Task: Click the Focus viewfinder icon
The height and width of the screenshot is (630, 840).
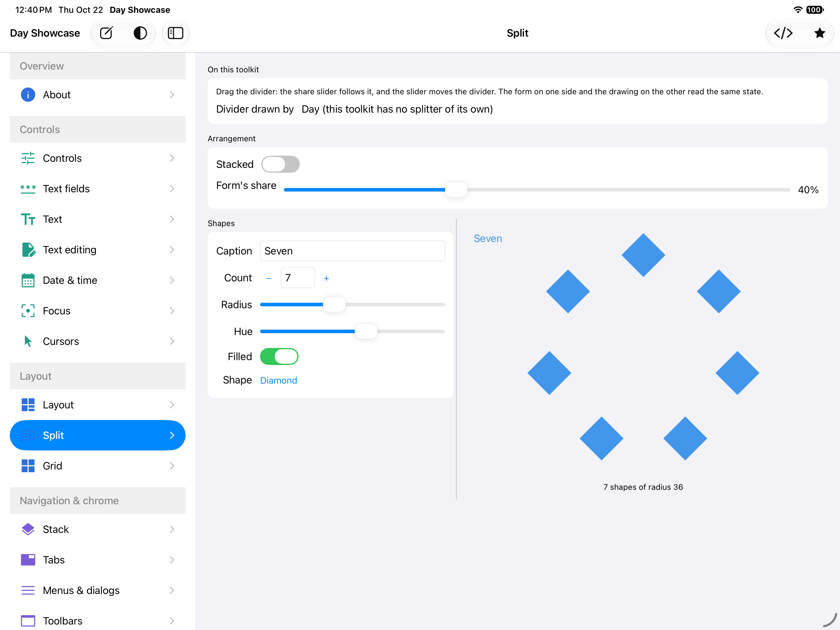Action: point(28,311)
